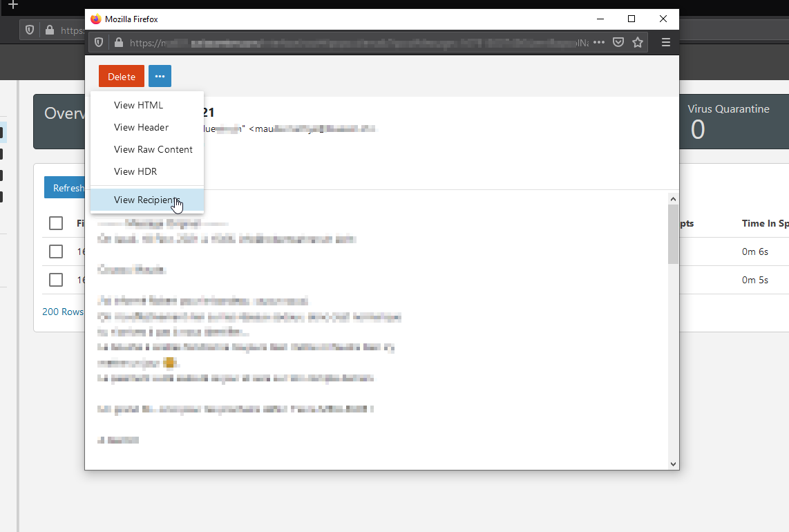Select View Recipients from the menu
The width and height of the screenshot is (789, 532).
click(x=146, y=200)
